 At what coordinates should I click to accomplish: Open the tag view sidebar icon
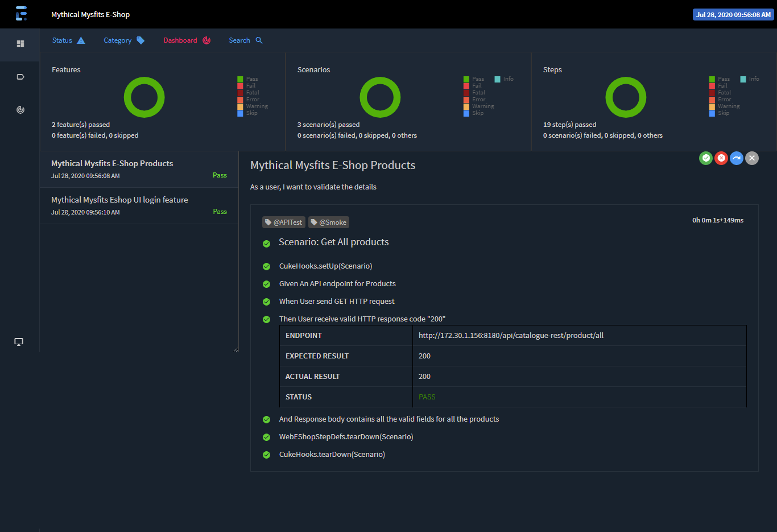(x=20, y=77)
